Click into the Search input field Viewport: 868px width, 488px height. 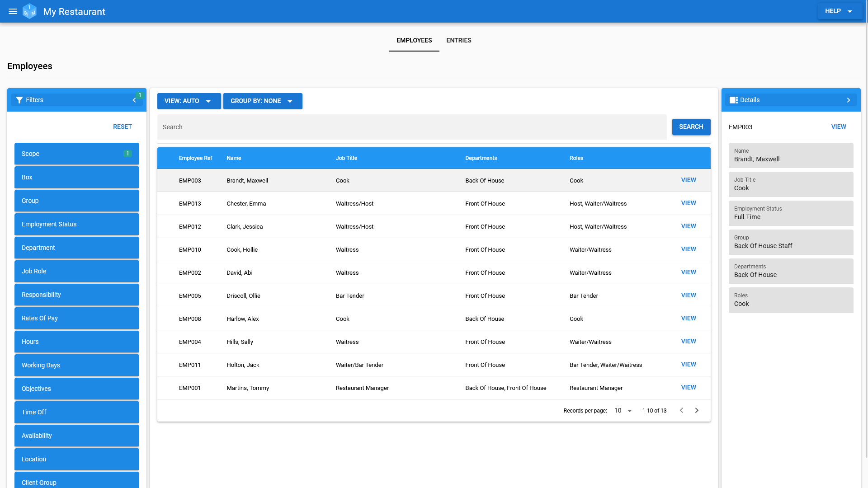412,127
